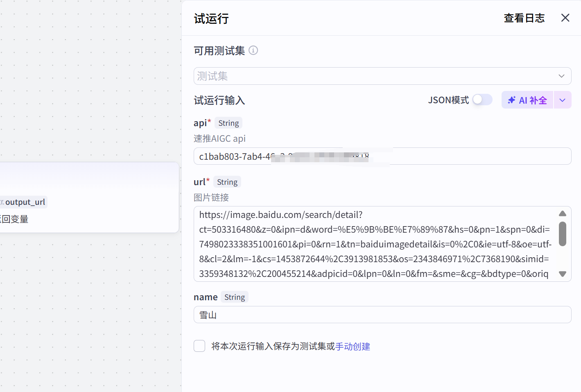
Task: Click the name field containing 雪山
Action: pos(382,315)
